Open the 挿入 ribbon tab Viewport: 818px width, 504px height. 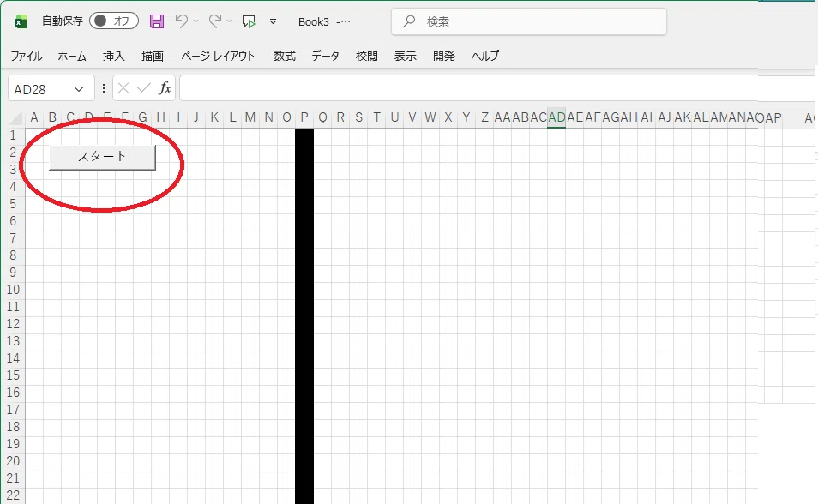click(x=114, y=57)
